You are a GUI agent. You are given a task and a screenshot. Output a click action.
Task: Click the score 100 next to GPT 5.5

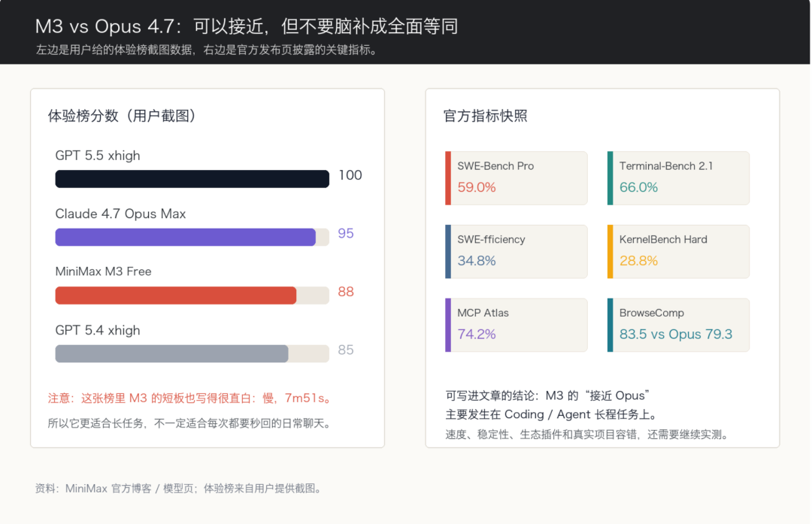350,175
